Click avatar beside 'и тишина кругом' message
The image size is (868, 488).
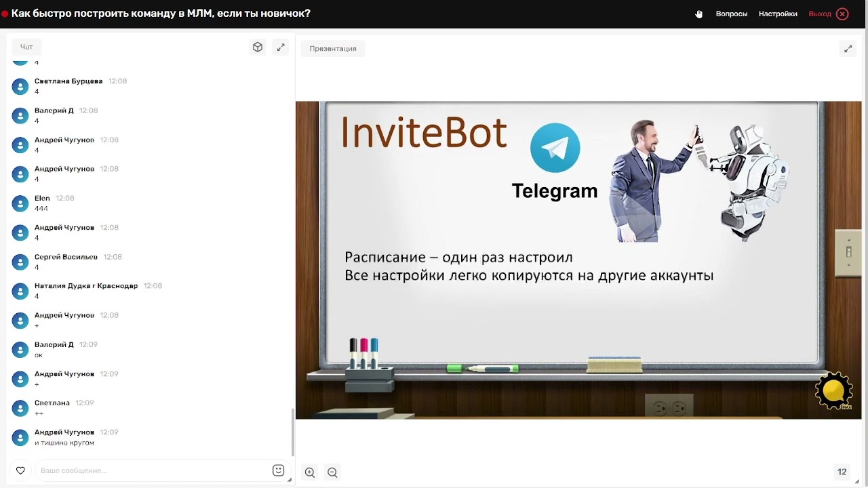(20, 437)
